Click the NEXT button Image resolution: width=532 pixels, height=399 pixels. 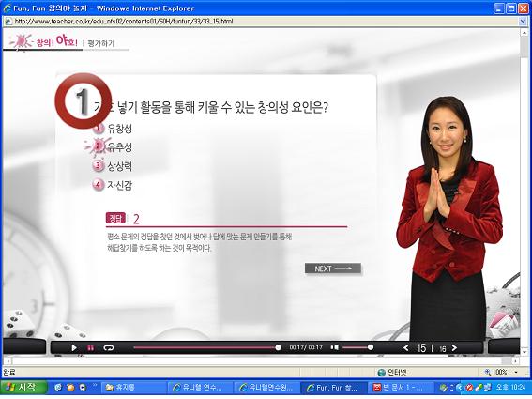[x=332, y=269]
